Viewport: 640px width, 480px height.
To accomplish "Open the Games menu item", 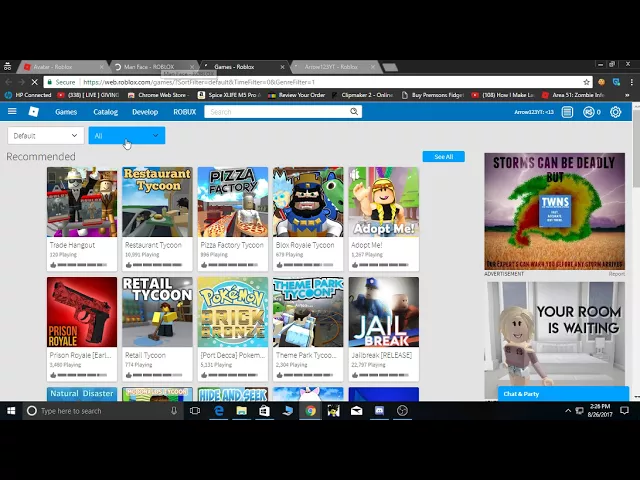I will click(66, 112).
